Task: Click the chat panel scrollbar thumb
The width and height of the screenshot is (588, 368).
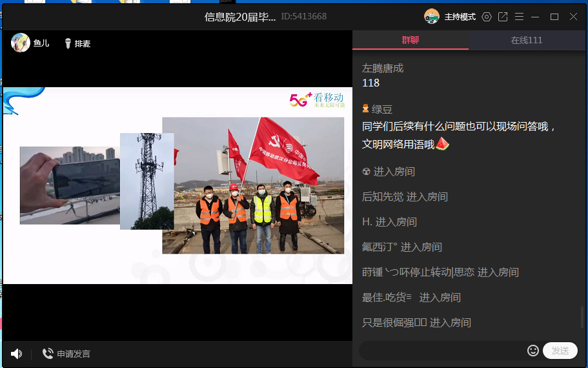Action: click(x=582, y=317)
